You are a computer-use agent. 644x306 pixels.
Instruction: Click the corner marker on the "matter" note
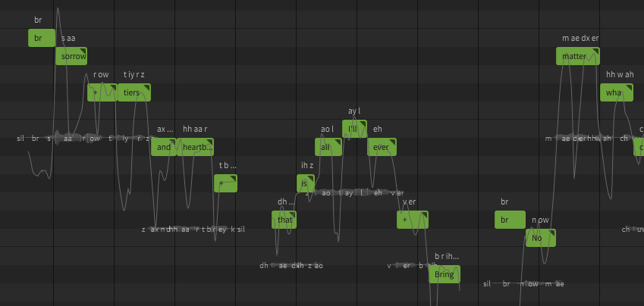coord(596,51)
